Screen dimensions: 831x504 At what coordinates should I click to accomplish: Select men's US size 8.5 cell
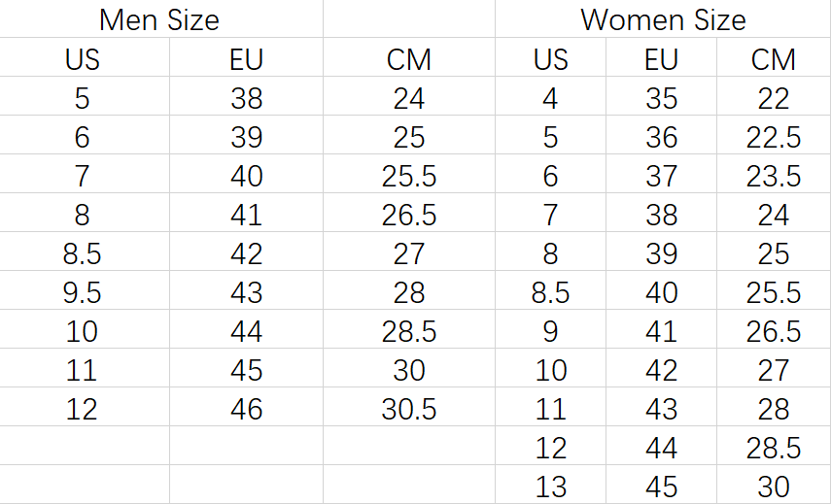click(x=82, y=253)
